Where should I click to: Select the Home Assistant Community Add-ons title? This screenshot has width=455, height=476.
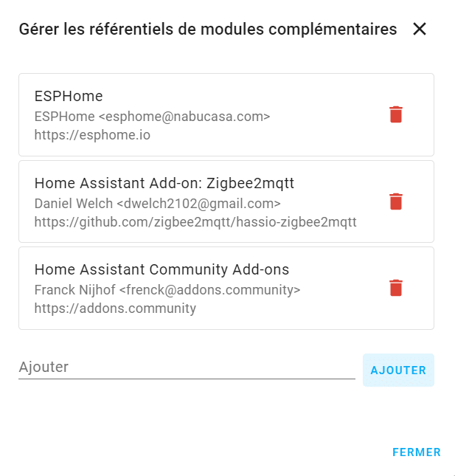161,269
